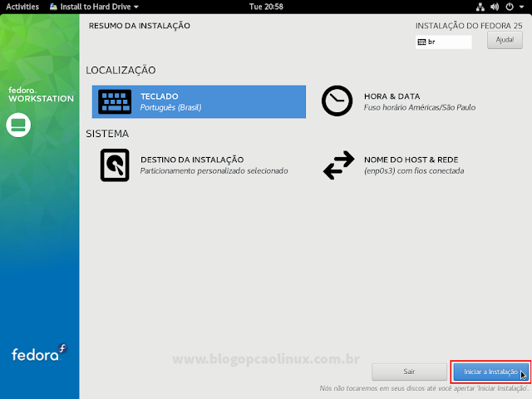Click the network status icon in top bar
The width and height of the screenshot is (532, 399).
[x=480, y=7]
